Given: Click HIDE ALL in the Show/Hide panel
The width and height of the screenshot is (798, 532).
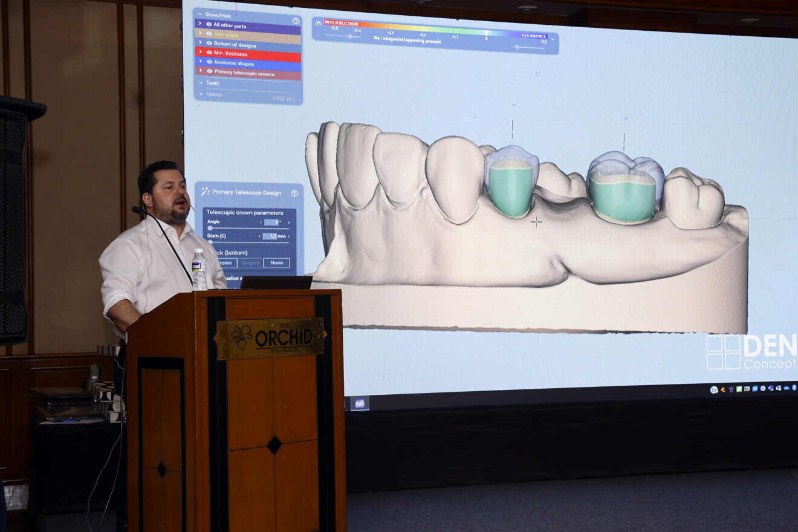Looking at the screenshot, I should [284, 99].
